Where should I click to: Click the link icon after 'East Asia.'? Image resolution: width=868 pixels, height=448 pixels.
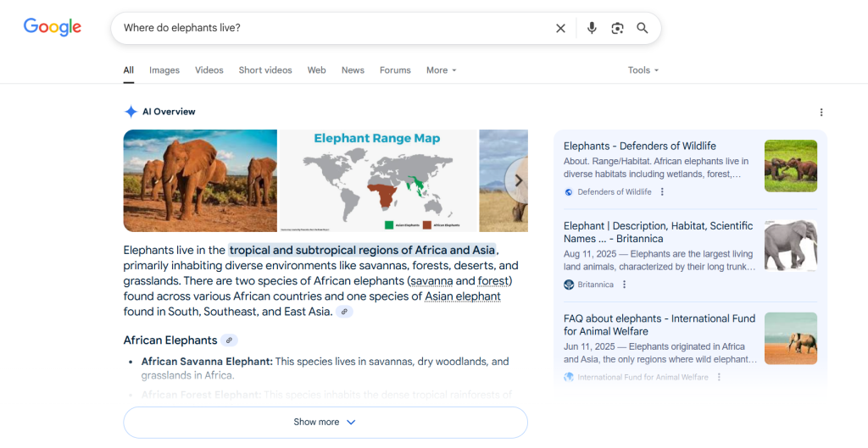click(x=344, y=312)
